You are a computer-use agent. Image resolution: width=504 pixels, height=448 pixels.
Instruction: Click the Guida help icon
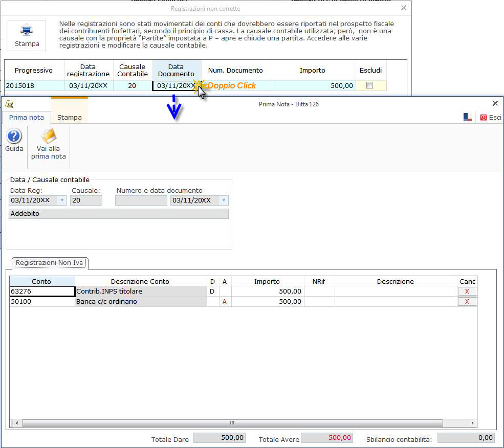(14, 137)
